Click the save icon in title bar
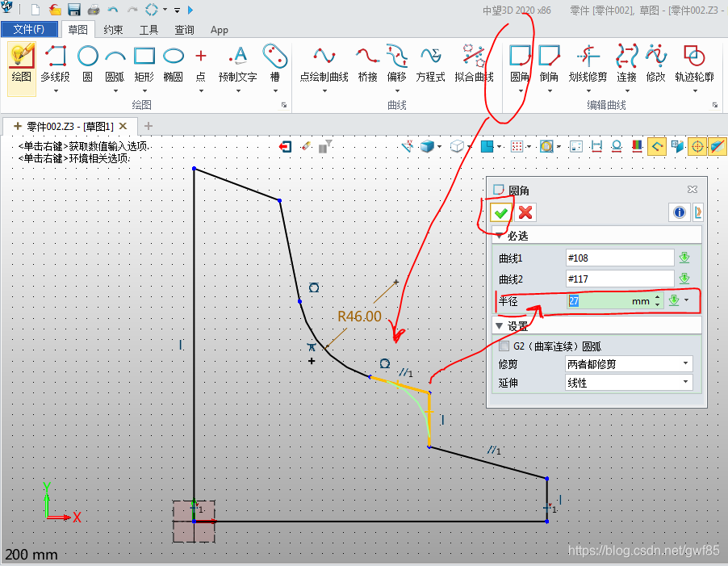This screenshot has height=566, width=728. (74, 10)
